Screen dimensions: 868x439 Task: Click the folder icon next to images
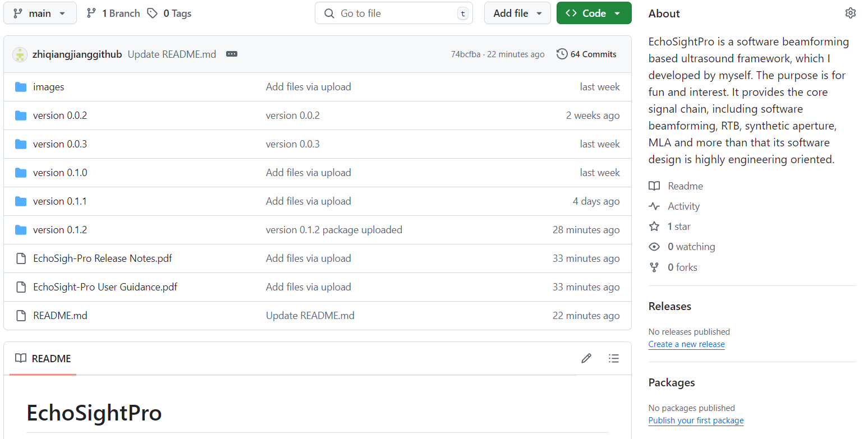[x=21, y=87]
